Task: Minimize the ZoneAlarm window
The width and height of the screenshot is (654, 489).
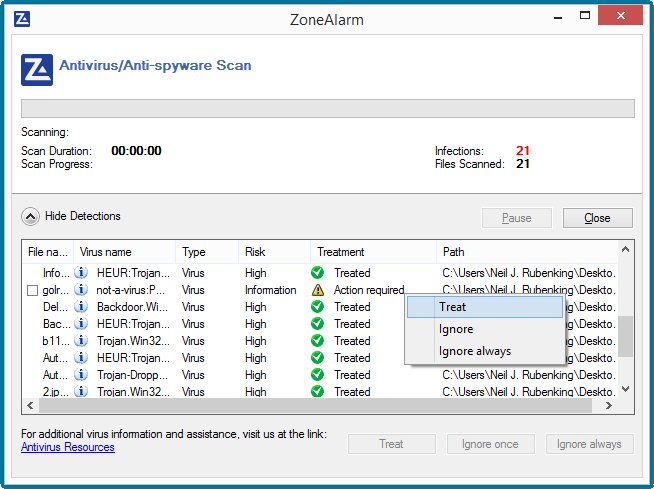Action: coord(558,17)
